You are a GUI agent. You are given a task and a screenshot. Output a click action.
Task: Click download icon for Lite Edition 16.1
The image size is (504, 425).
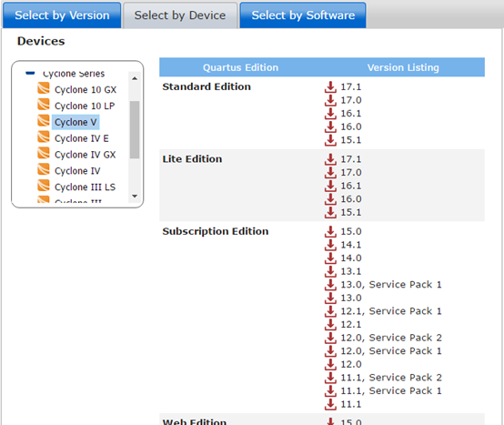tap(330, 186)
